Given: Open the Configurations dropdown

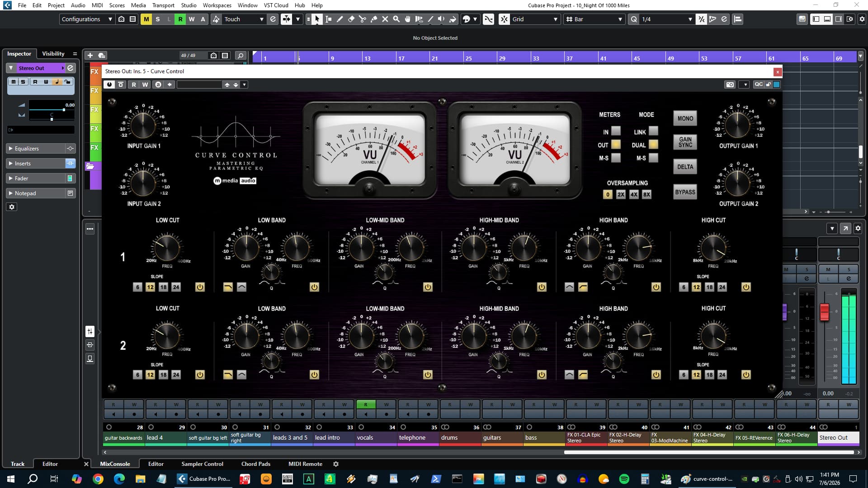Looking at the screenshot, I should [86, 19].
